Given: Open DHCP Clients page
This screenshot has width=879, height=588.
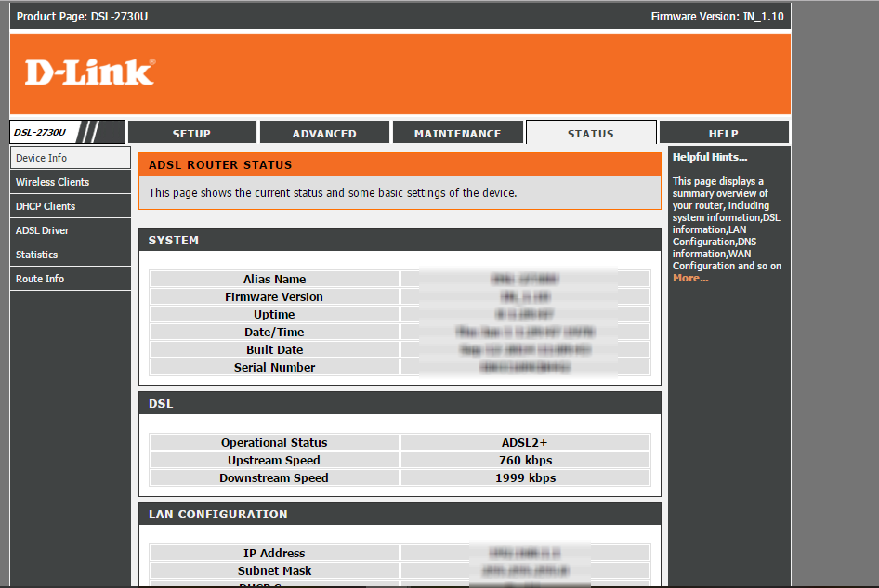Looking at the screenshot, I should pyautogui.click(x=70, y=206).
